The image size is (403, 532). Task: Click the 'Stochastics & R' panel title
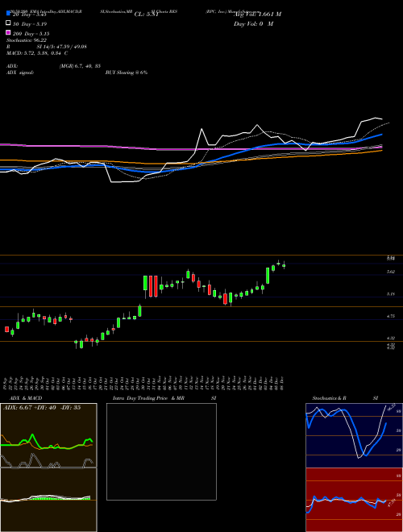pos(330,398)
